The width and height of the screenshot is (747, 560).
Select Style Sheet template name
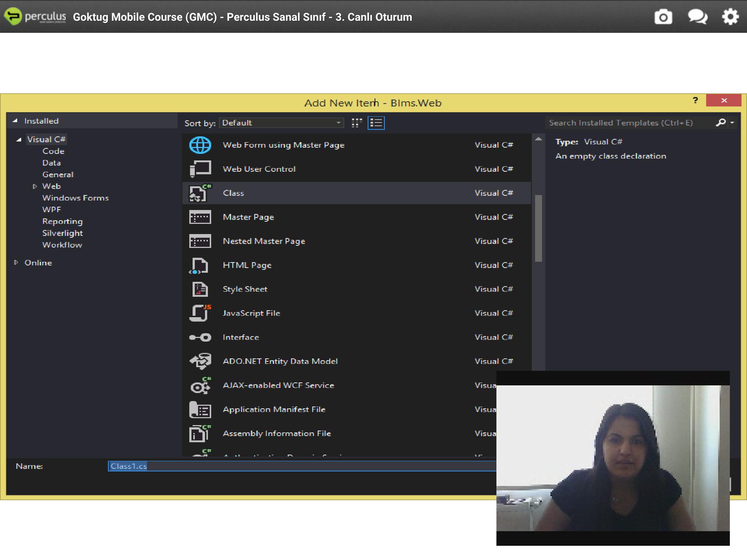pos(245,289)
